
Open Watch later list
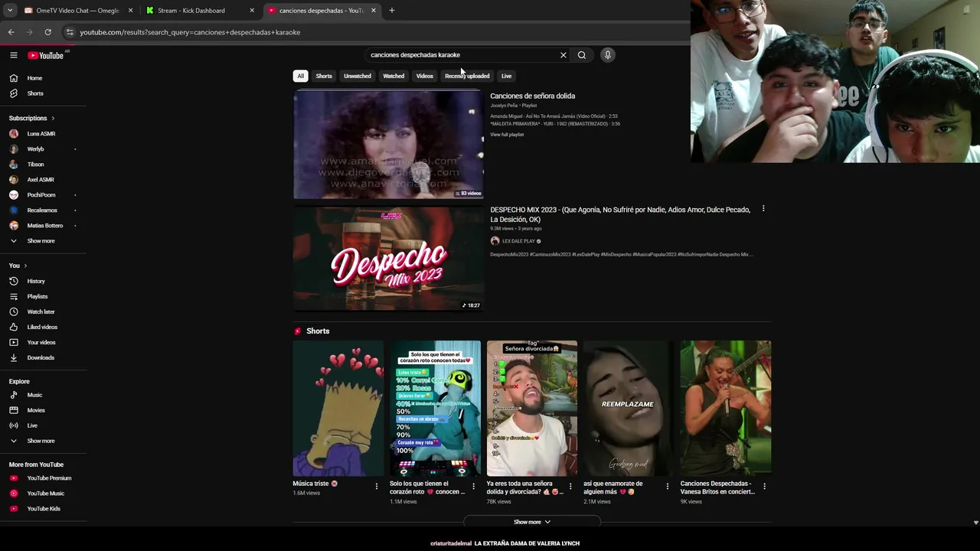click(x=41, y=311)
